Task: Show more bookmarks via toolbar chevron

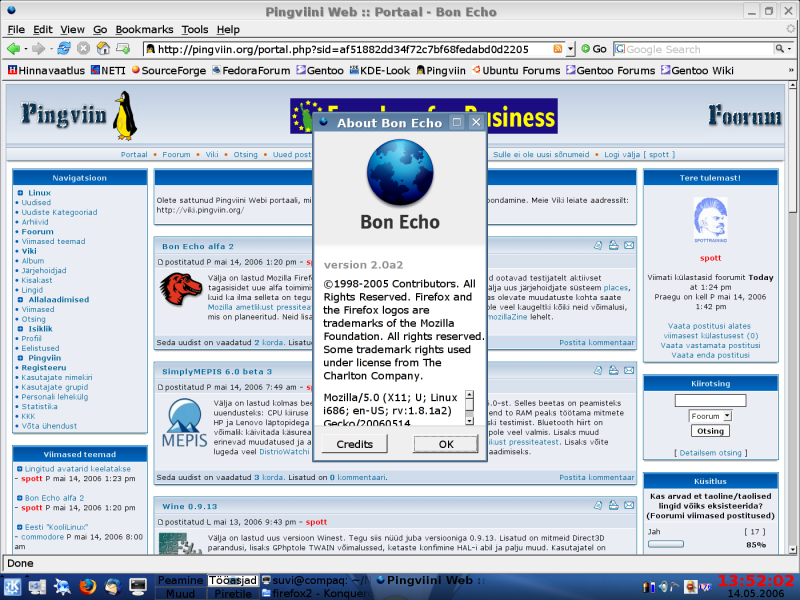Action: pyautogui.click(x=791, y=70)
